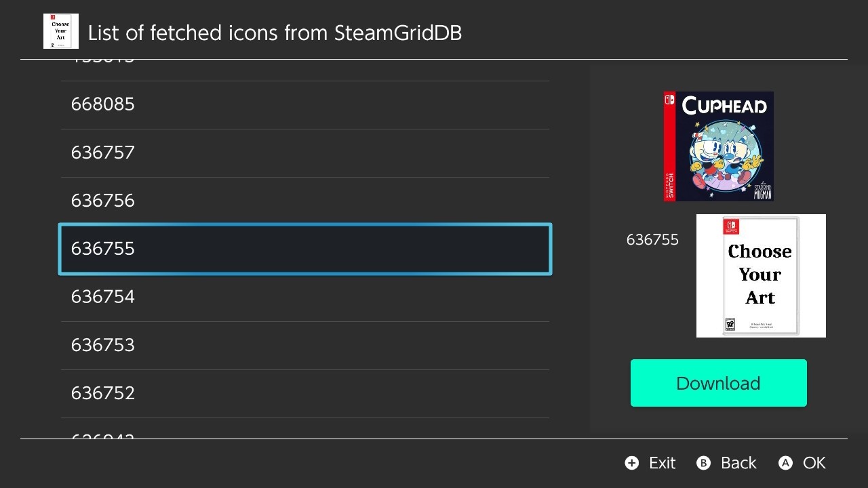The image size is (868, 488).
Task: Select icon entry 636757
Action: [x=305, y=152]
